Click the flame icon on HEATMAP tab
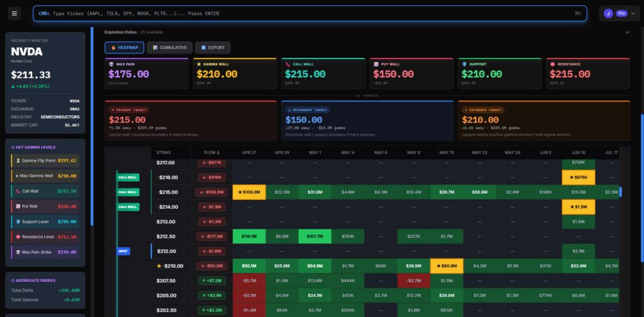Screen dimensions: 644x317 click(x=113, y=48)
